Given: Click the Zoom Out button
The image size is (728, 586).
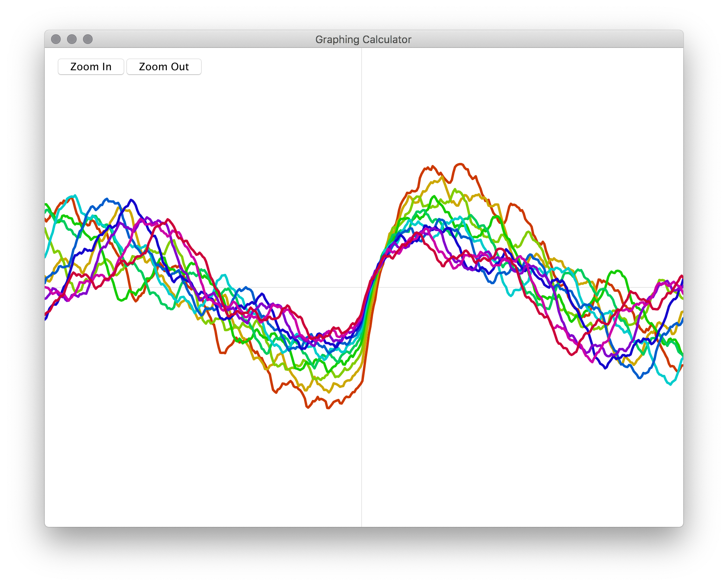Looking at the screenshot, I should 164,66.
